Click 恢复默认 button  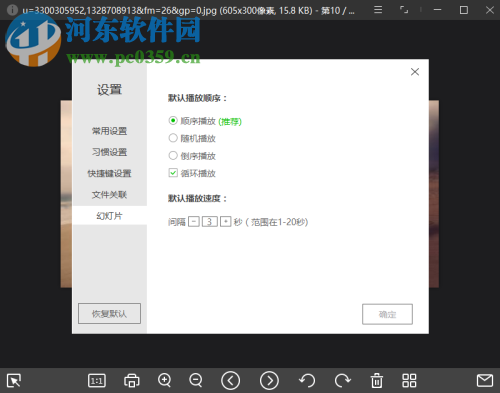109,313
